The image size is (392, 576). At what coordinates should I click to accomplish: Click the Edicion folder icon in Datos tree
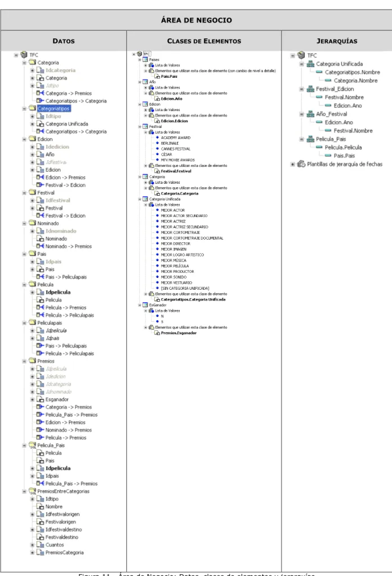32,139
